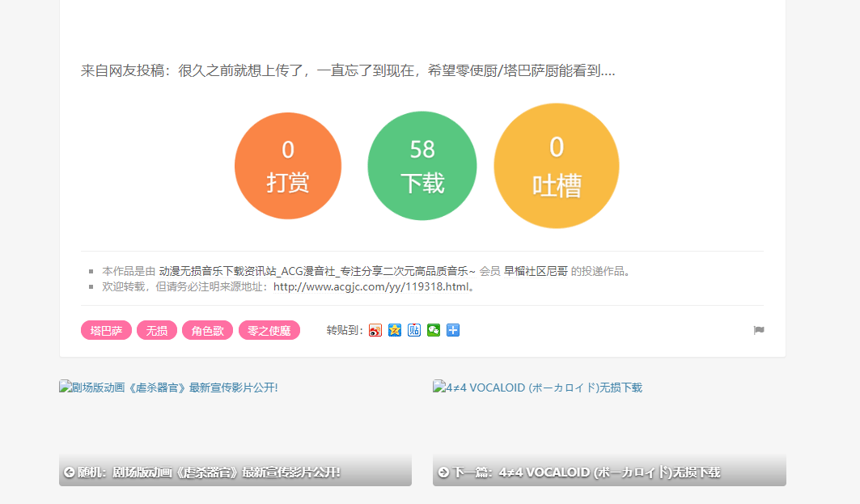Share the post to Baidu Tieba
The image size is (860, 504).
[414, 330]
